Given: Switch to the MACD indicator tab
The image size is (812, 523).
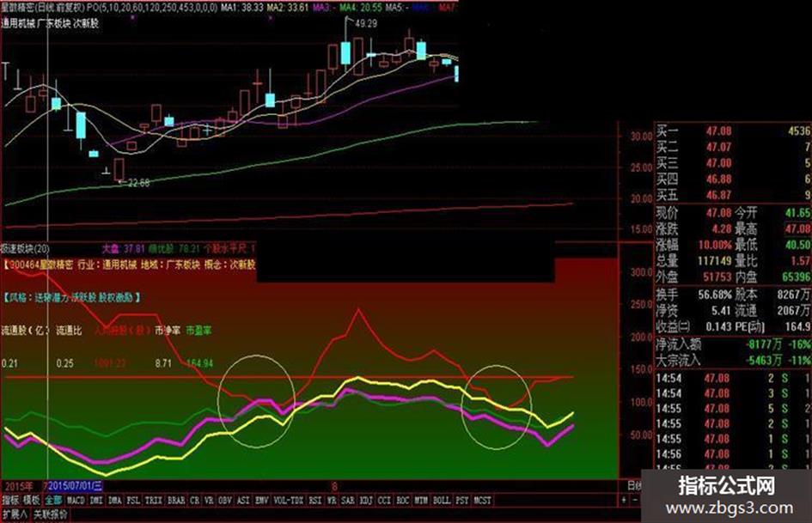Looking at the screenshot, I should coord(76,500).
